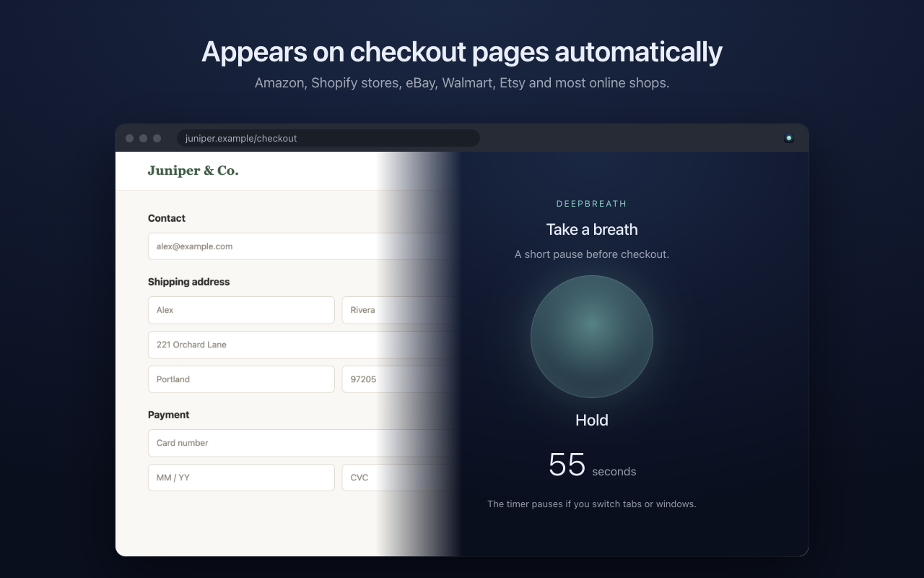Click the DEEPBREATH label in the overlay
The width and height of the screenshot is (924, 578).
pos(592,204)
